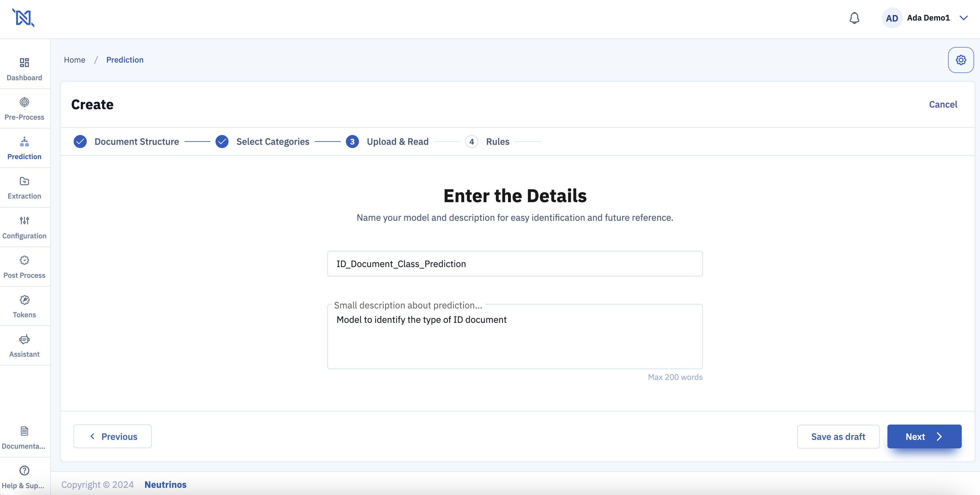980x495 pixels.
Task: Open the settings gear button
Action: pyautogui.click(x=960, y=60)
